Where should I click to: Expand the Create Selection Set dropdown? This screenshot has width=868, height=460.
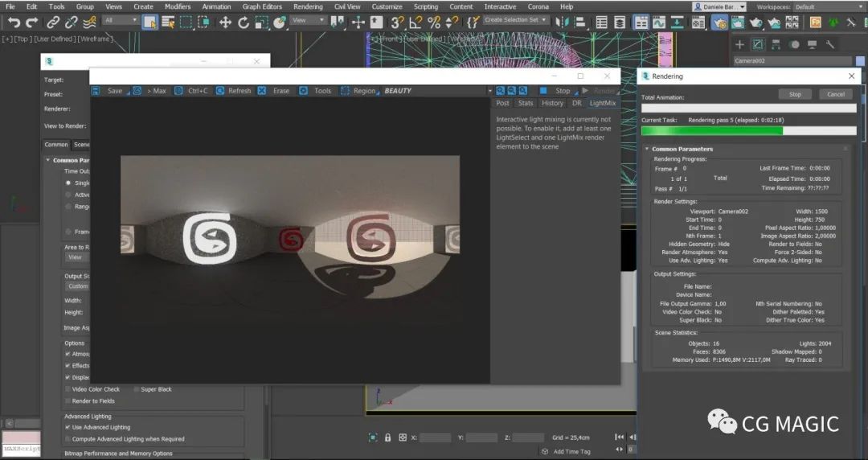click(x=516, y=20)
